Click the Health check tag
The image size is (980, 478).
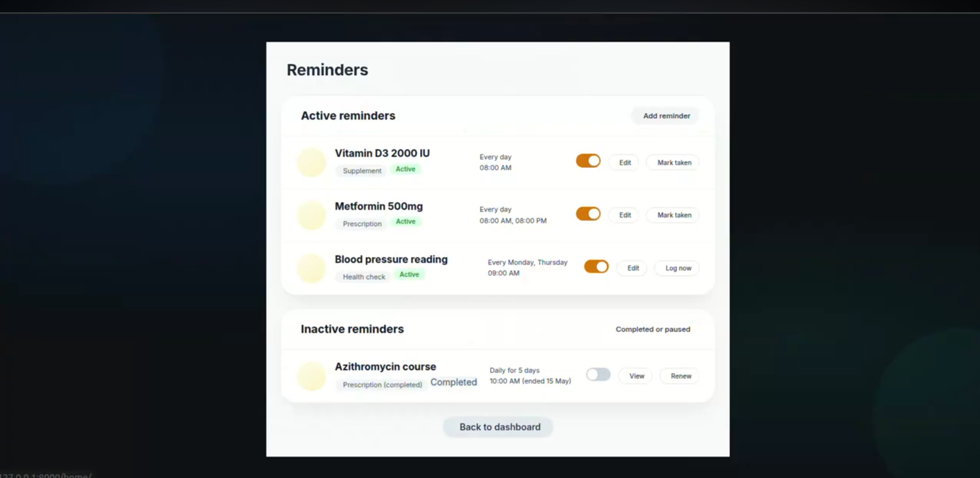pos(364,277)
